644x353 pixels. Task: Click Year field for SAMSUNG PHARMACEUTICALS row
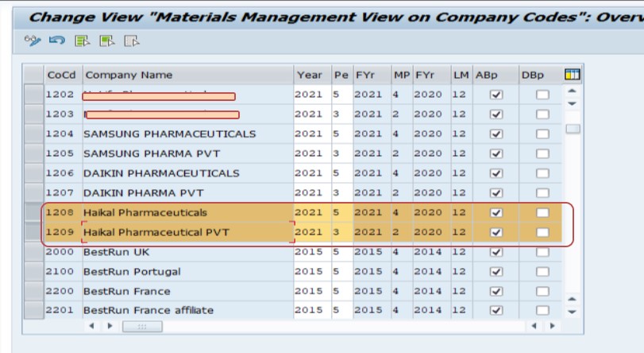click(313, 134)
